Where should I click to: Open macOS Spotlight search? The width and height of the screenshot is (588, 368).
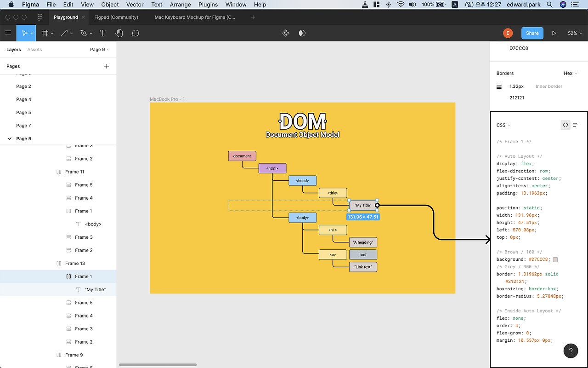[x=550, y=5]
